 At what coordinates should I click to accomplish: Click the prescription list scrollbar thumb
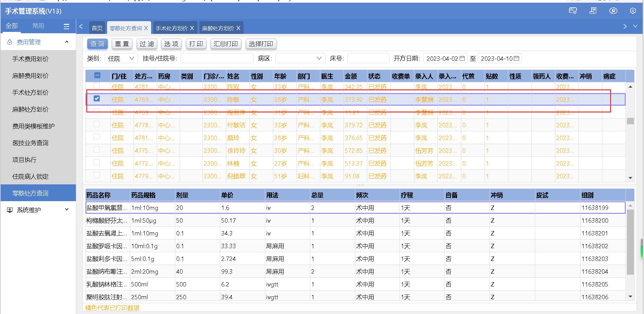[x=630, y=121]
